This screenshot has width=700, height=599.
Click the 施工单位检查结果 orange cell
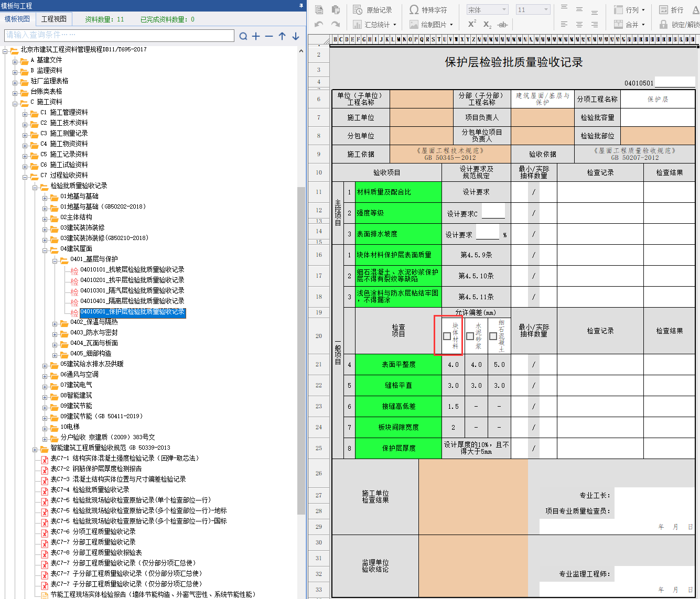[x=473, y=497]
